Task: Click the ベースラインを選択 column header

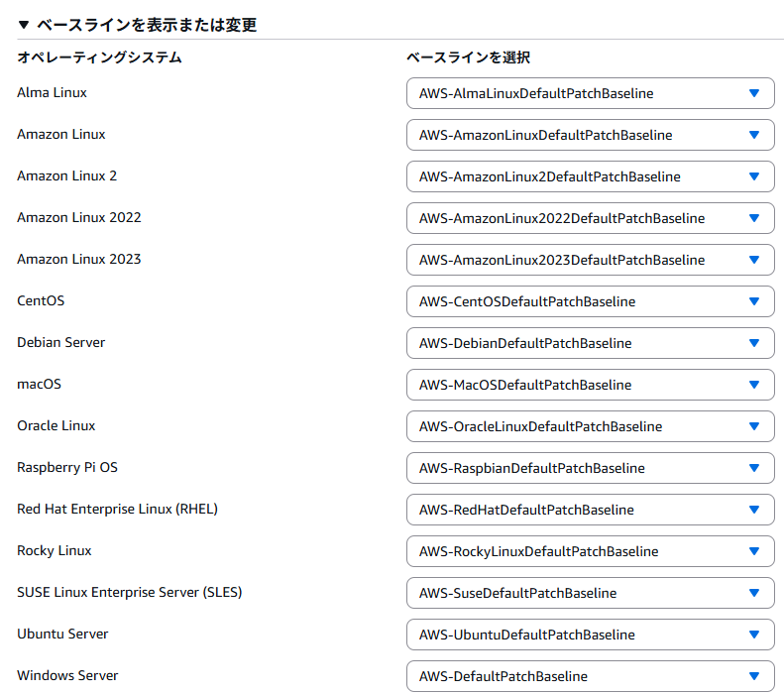Action: [x=469, y=58]
